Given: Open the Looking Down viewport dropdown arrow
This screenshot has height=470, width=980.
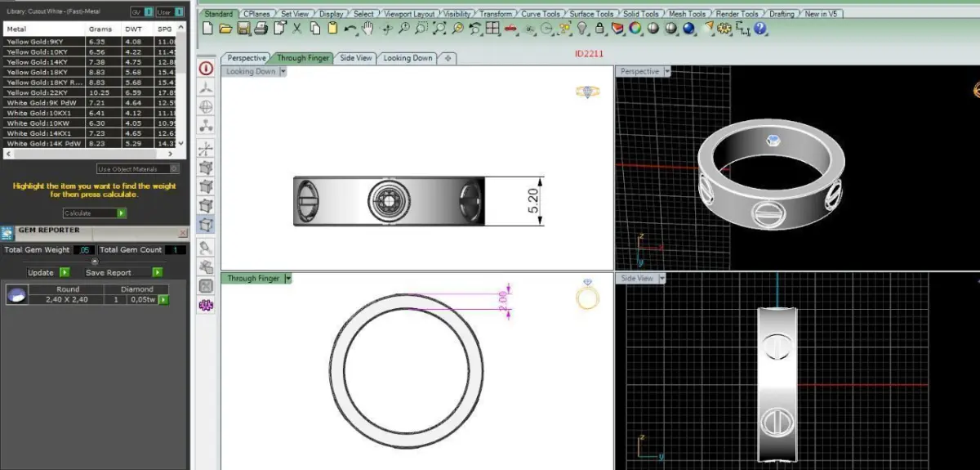Looking at the screenshot, I should click(283, 71).
